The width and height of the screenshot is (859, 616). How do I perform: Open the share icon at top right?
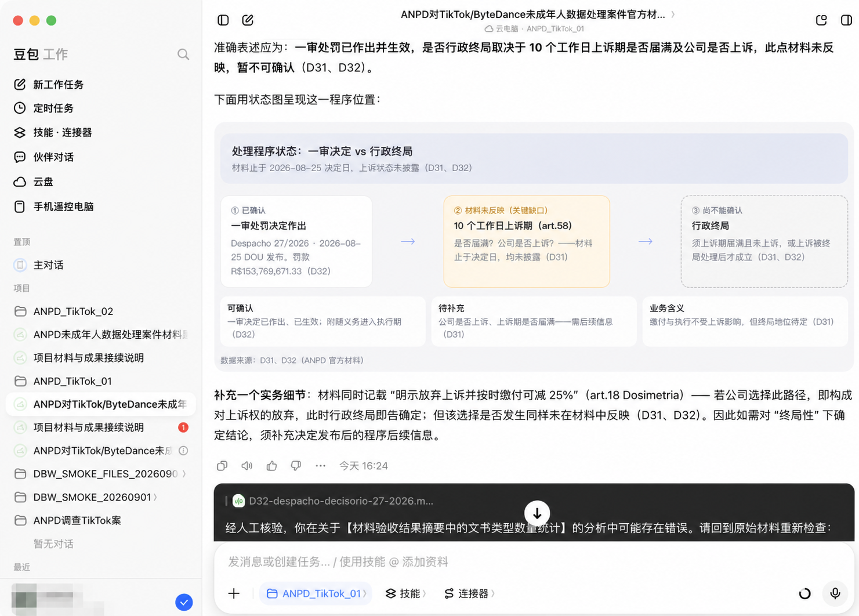pyautogui.click(x=821, y=20)
